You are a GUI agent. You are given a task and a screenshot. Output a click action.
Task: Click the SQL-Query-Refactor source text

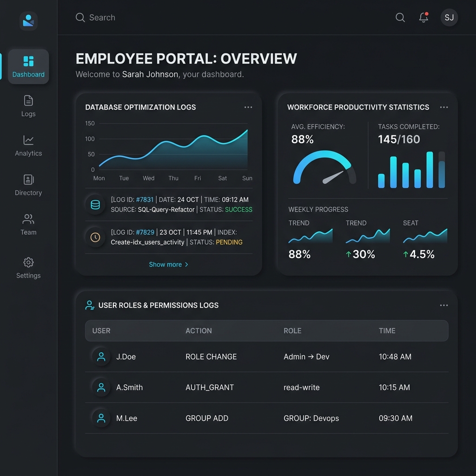coord(166,210)
